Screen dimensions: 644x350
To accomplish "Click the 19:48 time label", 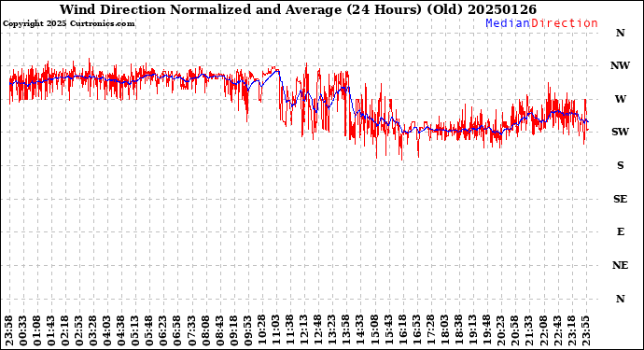I will click(x=487, y=331).
